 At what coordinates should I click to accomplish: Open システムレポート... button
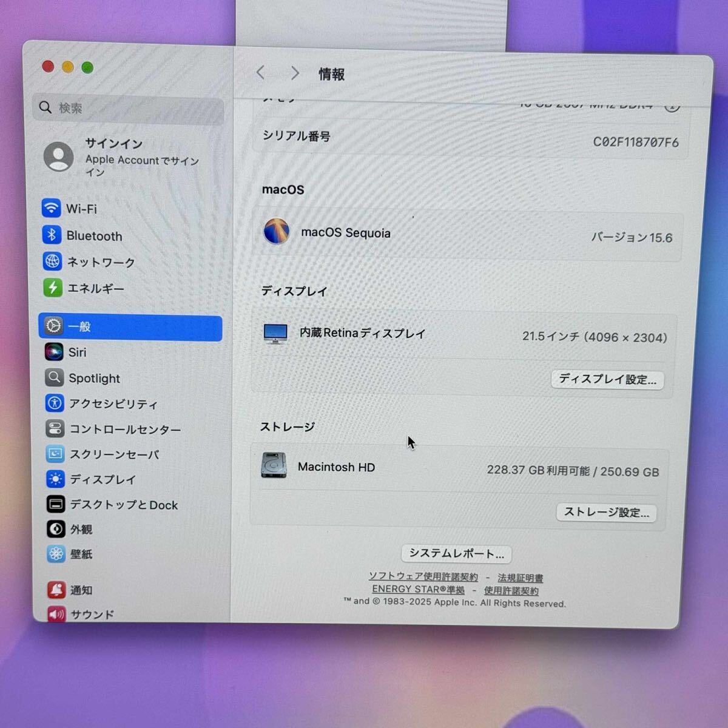coord(456,553)
